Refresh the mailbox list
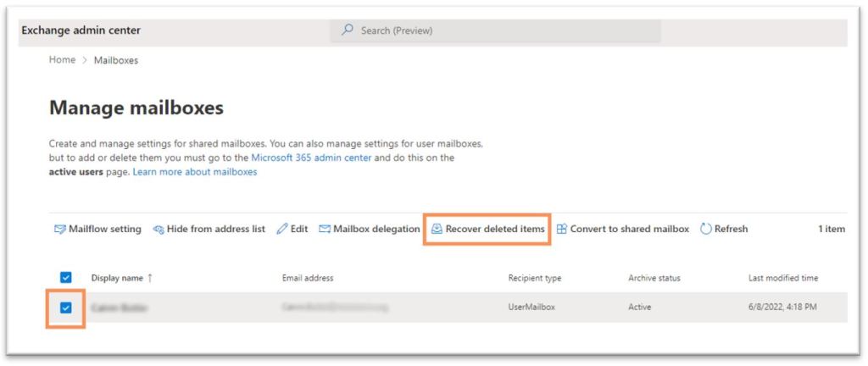 724,229
